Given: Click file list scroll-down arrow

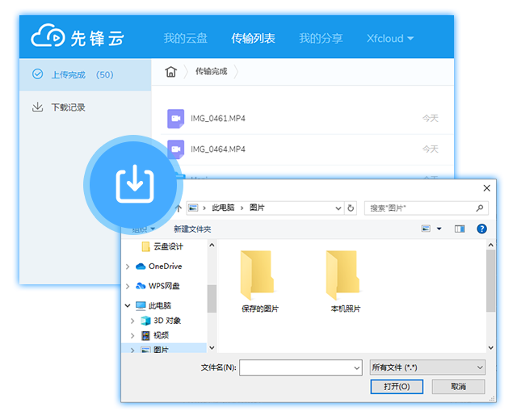Looking at the screenshot, I should pos(491,348).
